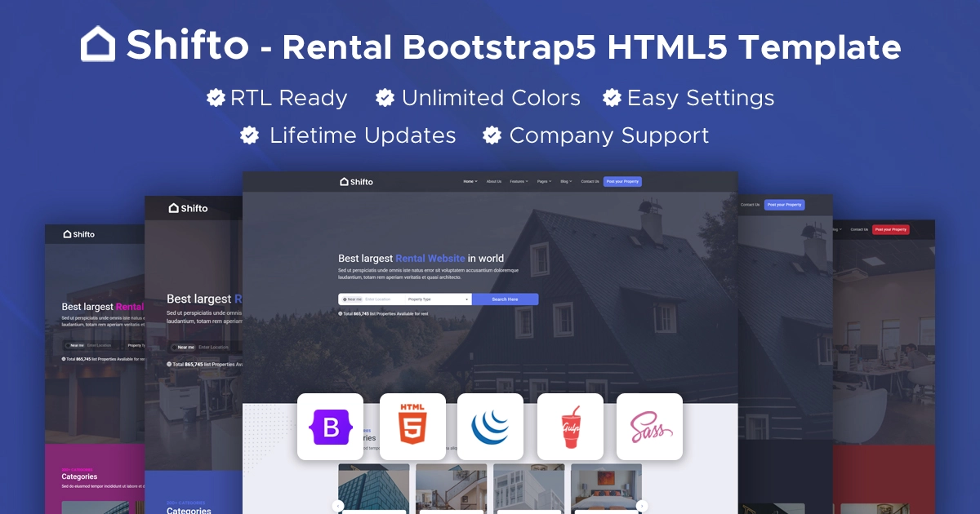The image size is (980, 514).
Task: Click the check badge beside Unlimited Colors
Action: (x=385, y=98)
